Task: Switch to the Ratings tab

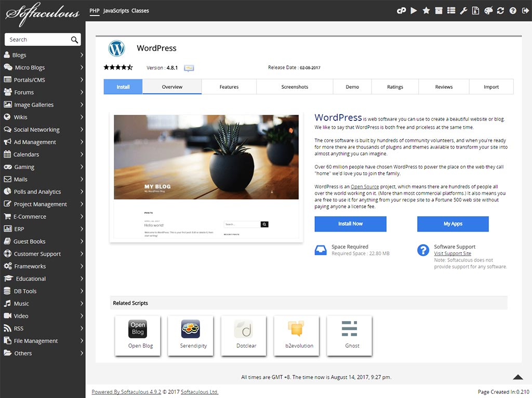Action: (x=395, y=87)
